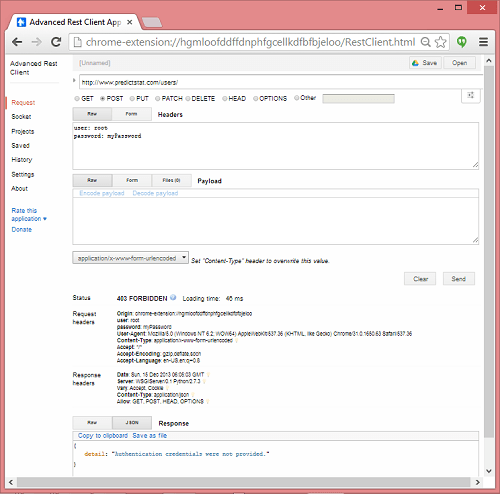The width and height of the screenshot is (500, 494).
Task: Open the About page in sidebar
Action: point(20,189)
